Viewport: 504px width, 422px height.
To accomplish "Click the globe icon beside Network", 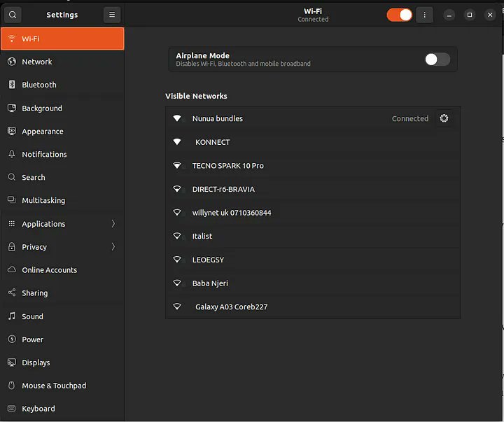I will pos(12,62).
